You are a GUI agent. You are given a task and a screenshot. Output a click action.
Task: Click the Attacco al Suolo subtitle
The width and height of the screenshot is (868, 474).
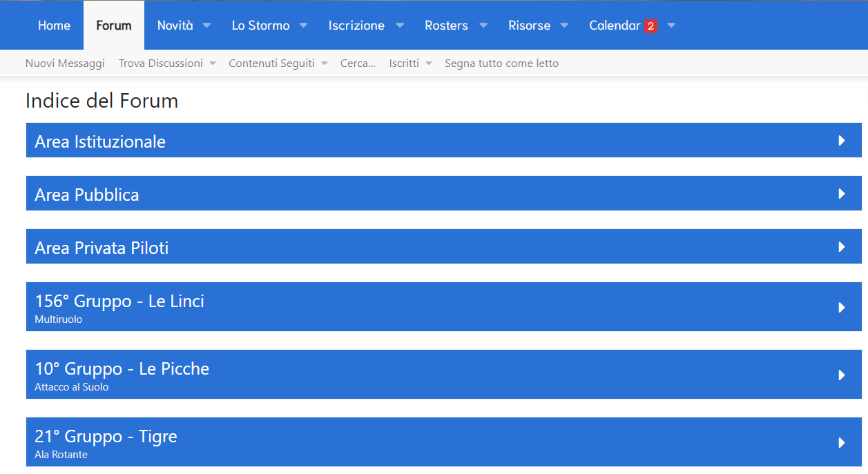(x=72, y=387)
